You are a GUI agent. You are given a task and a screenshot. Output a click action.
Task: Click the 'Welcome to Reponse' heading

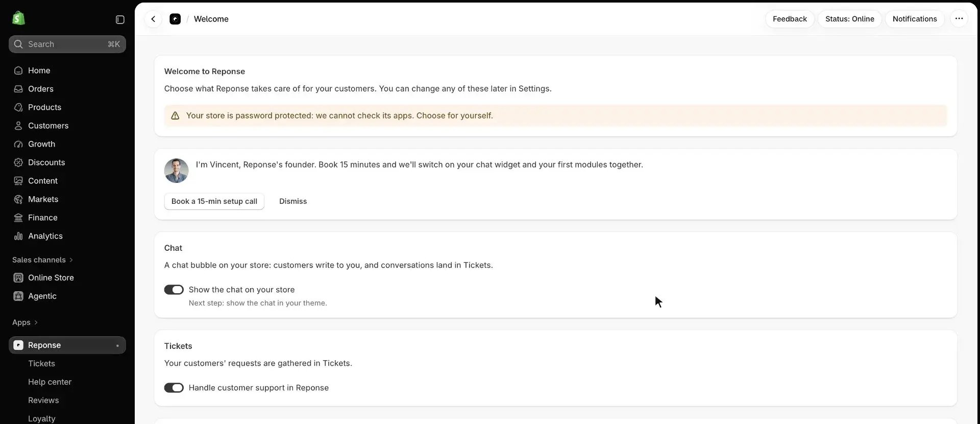click(x=205, y=72)
